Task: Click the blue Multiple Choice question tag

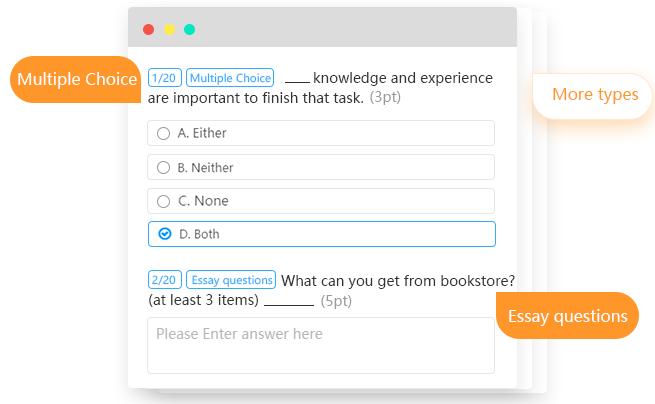Action: (x=230, y=78)
